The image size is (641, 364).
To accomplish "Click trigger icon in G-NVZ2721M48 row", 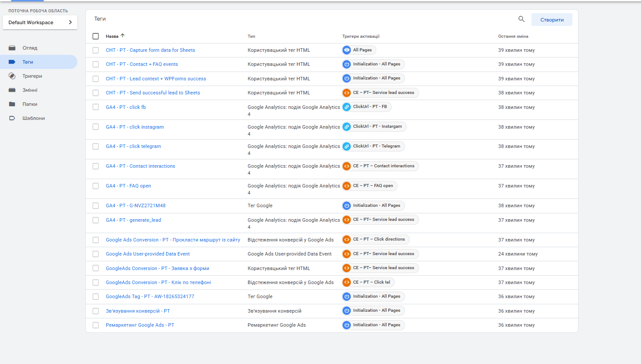I will pyautogui.click(x=347, y=205).
